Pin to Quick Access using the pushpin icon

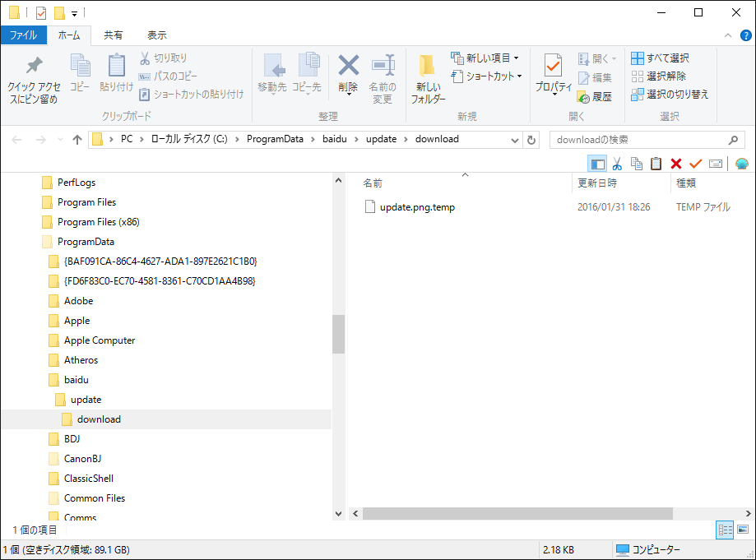(33, 79)
